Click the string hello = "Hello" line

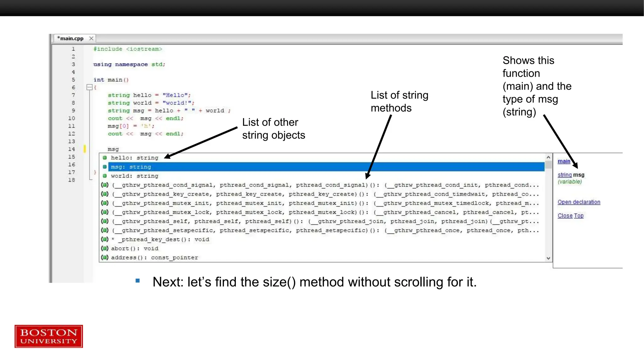click(x=149, y=95)
